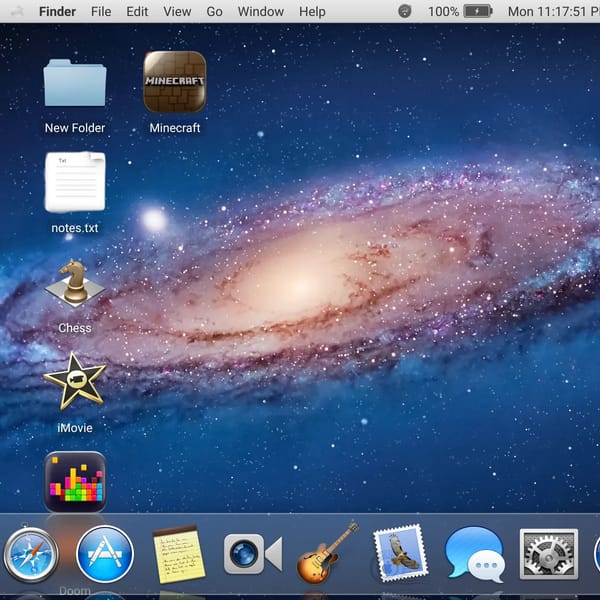Open the Finder menu
The width and height of the screenshot is (600, 600).
[x=57, y=11]
